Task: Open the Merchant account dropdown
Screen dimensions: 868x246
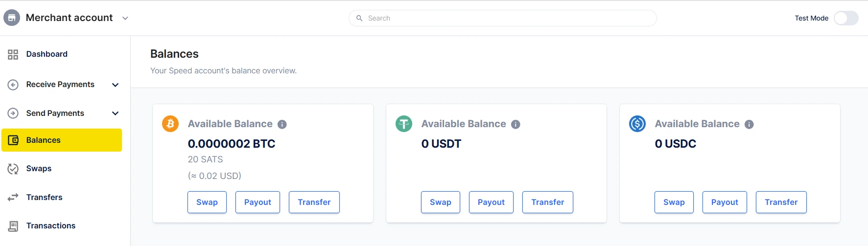Action: 125,18
